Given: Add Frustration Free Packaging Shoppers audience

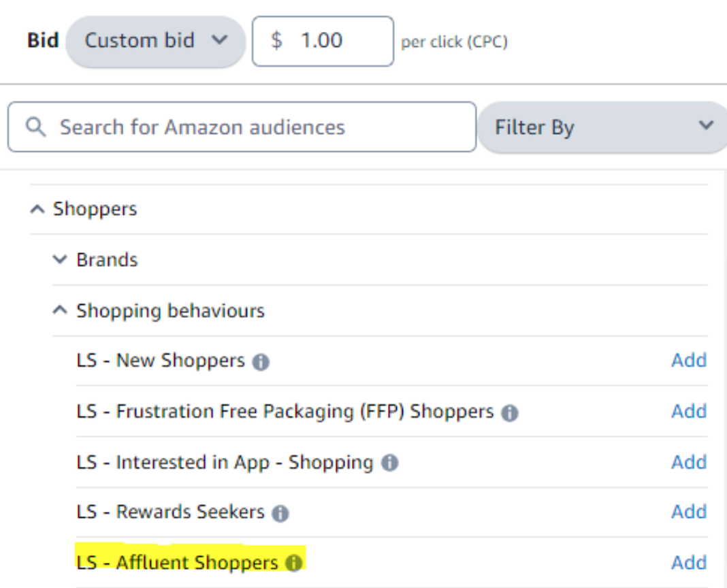Looking at the screenshot, I should coord(689,411).
